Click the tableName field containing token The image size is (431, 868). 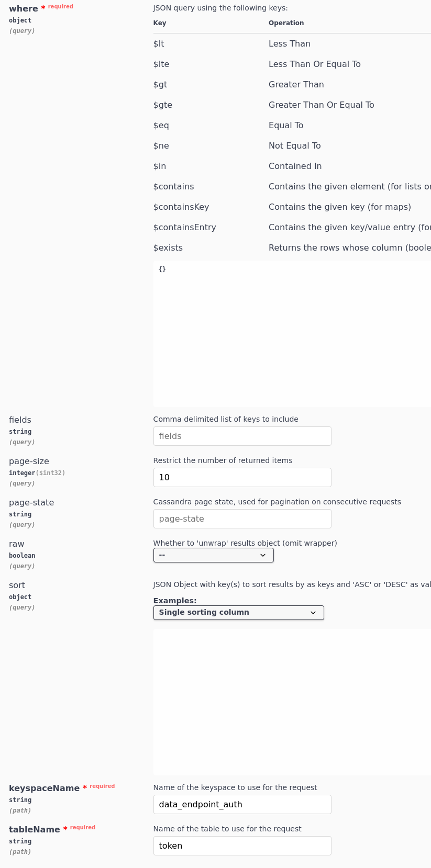[x=242, y=846]
